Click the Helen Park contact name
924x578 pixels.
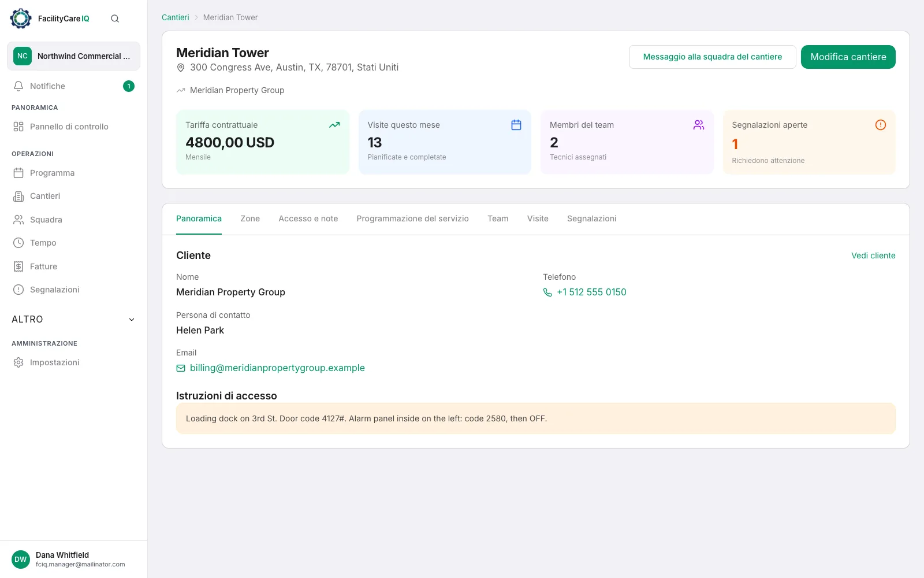pyautogui.click(x=200, y=331)
